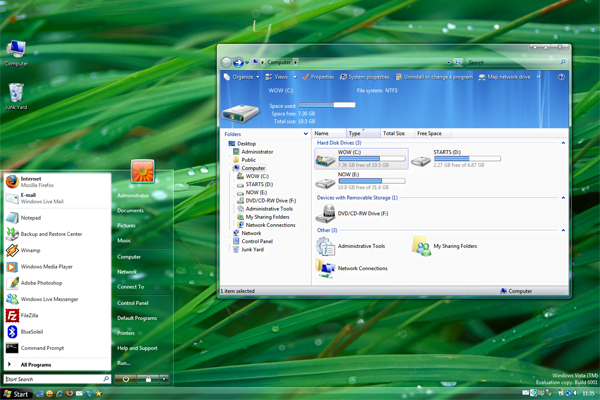The height and width of the screenshot is (400, 600).
Task: Click Explorer forward navigation arrow
Action: click(x=238, y=62)
